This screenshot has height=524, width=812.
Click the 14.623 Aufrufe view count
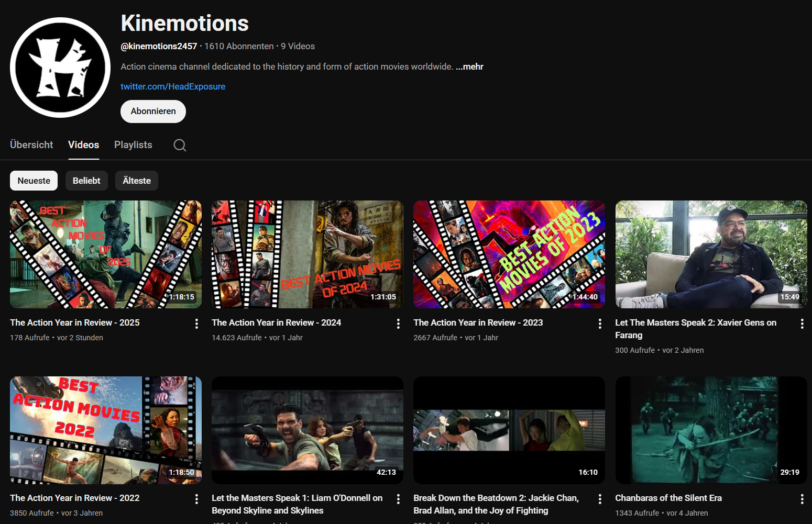(237, 338)
